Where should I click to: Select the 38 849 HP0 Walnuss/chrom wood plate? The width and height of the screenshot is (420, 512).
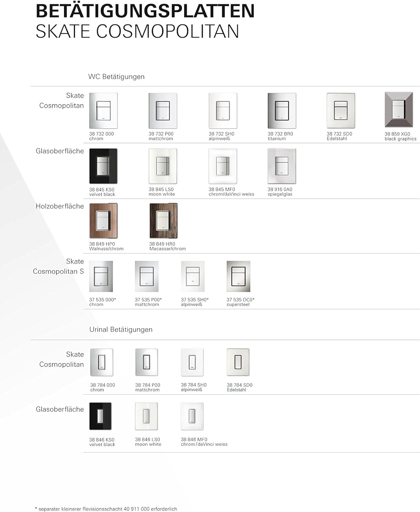pyautogui.click(x=103, y=221)
